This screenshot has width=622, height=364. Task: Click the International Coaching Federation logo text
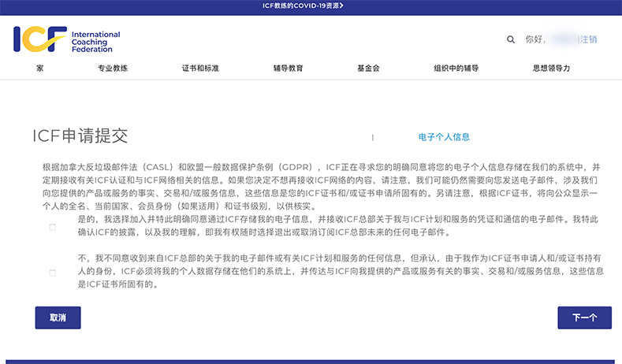95,41
